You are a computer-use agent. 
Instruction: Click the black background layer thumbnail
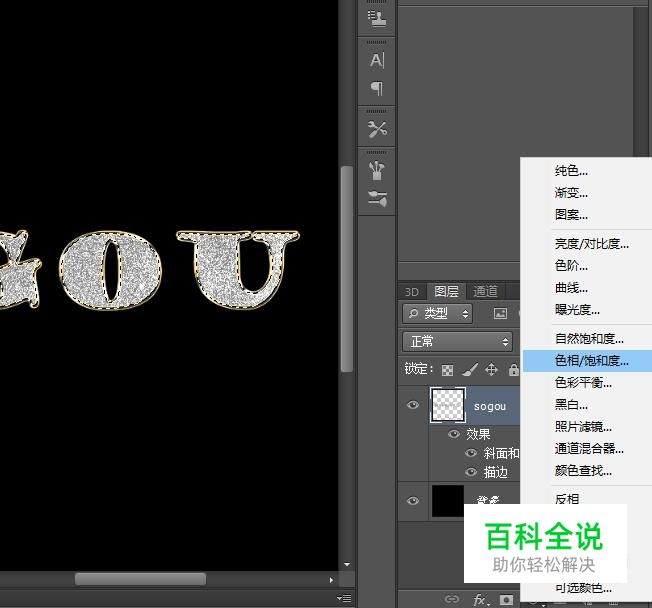click(448, 501)
